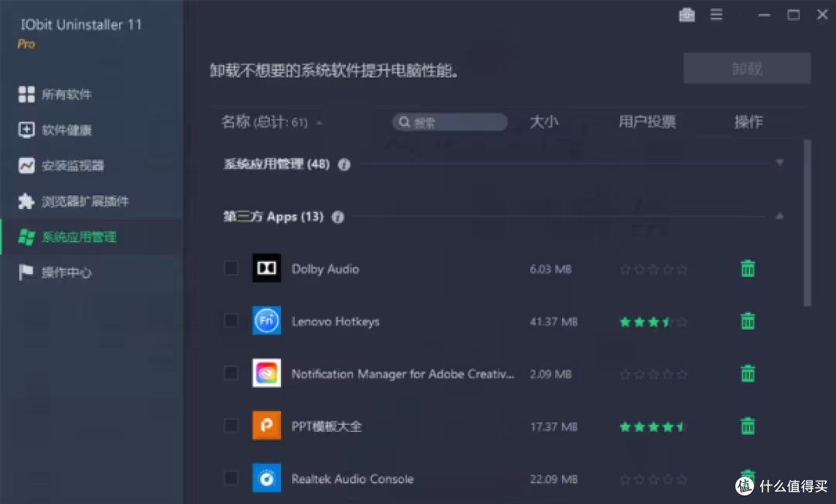
Task: Maximize the IObit Uninstaller window
Action: click(793, 15)
